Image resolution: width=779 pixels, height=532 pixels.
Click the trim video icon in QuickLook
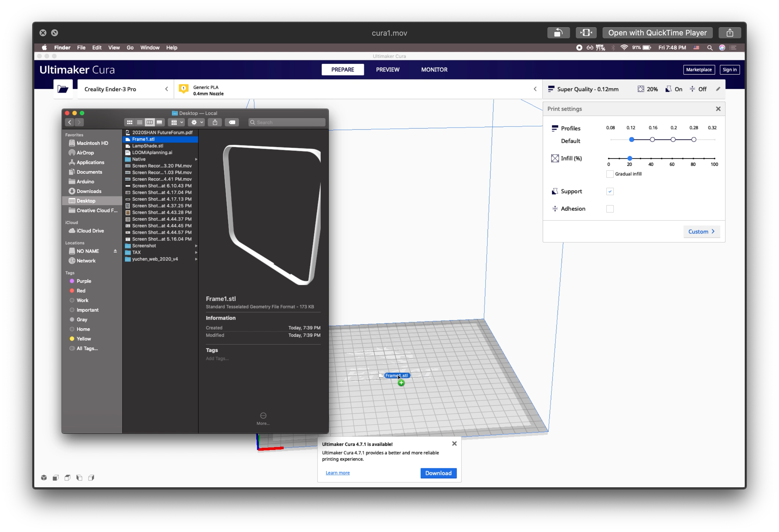click(x=586, y=33)
